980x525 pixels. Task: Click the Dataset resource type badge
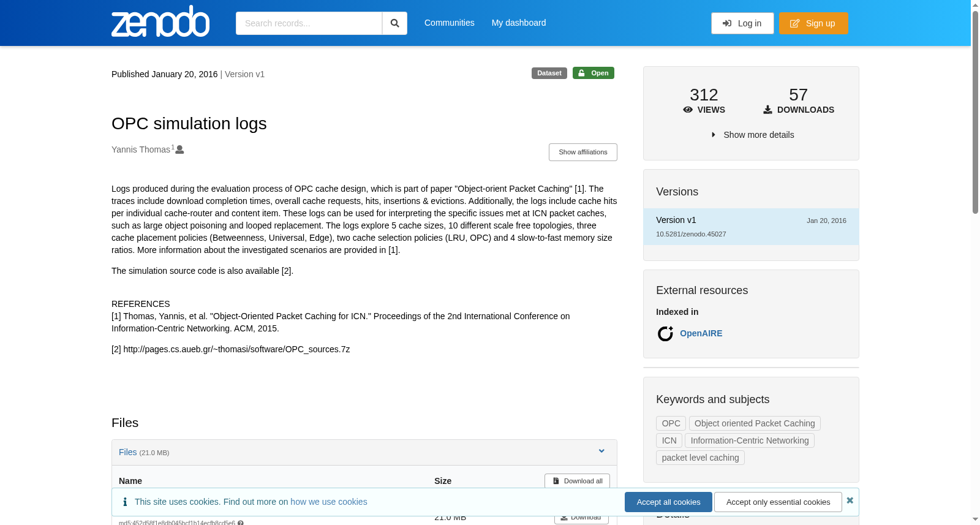549,73
